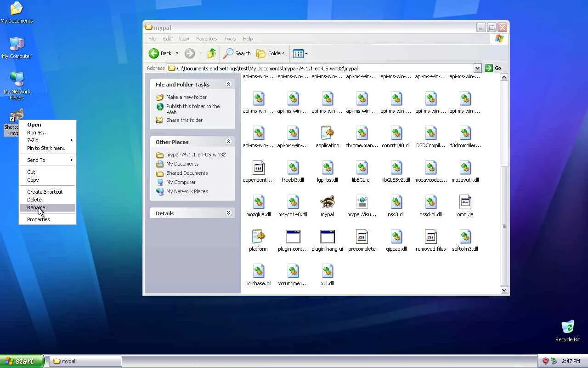Viewport: 588px width, 368px height.
Task: Select the mozglue.dll file icon
Action: point(258,202)
